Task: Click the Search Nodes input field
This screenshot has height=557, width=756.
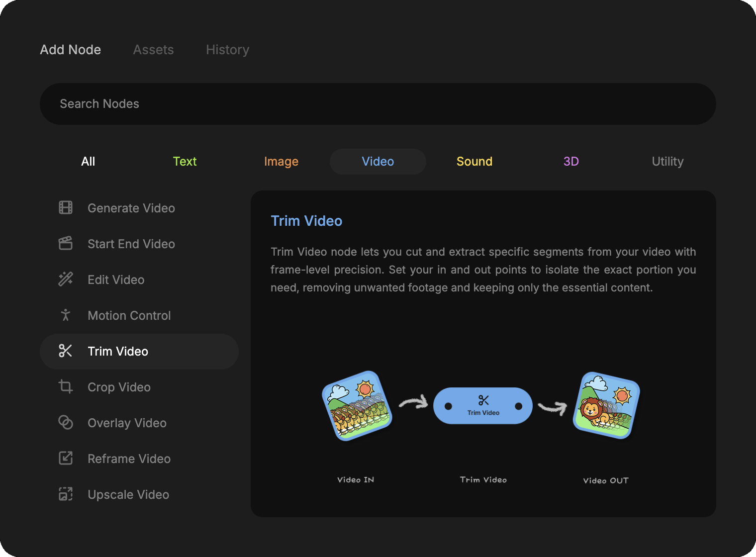Action: point(378,104)
